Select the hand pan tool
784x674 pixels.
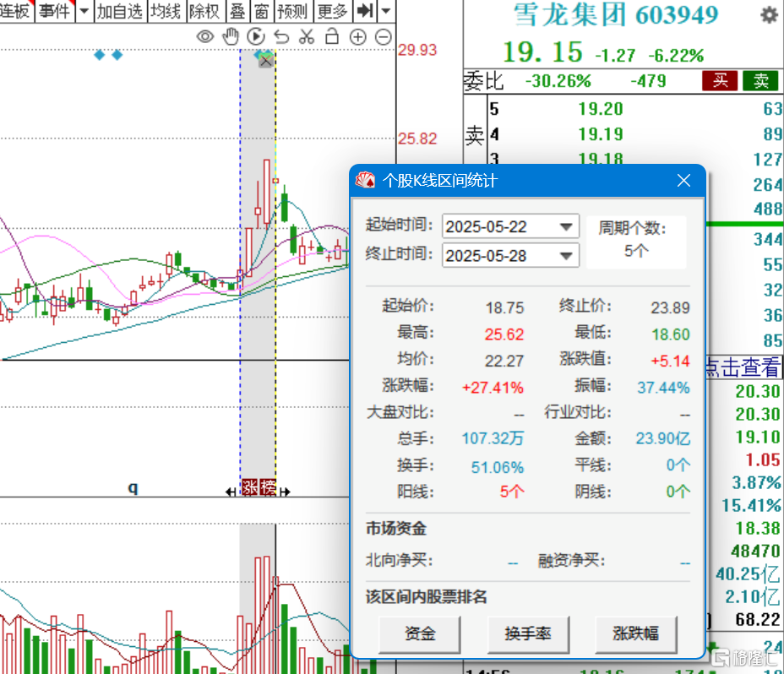[231, 37]
